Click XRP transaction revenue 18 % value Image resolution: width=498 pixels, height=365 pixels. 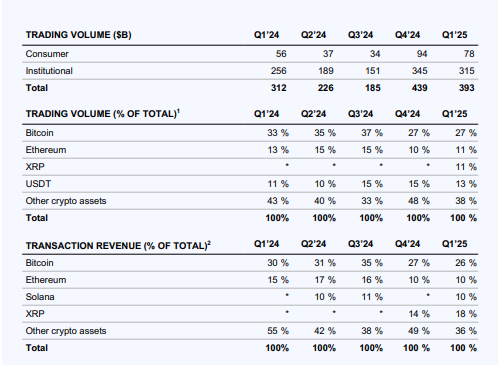[466, 314]
